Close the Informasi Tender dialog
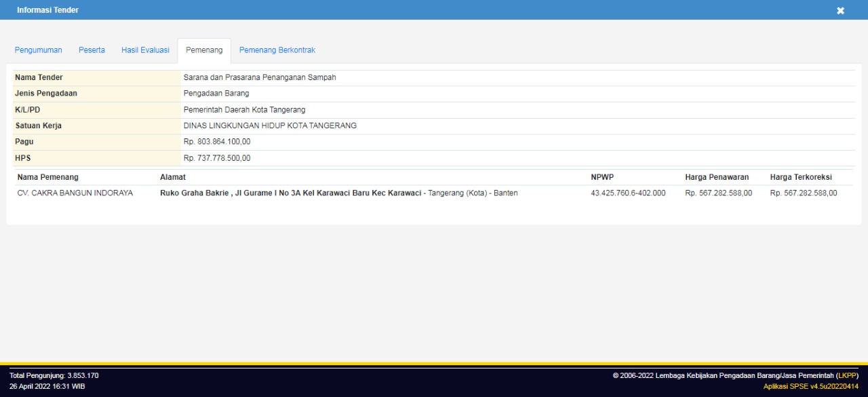The height and width of the screenshot is (397, 868). 840,10
